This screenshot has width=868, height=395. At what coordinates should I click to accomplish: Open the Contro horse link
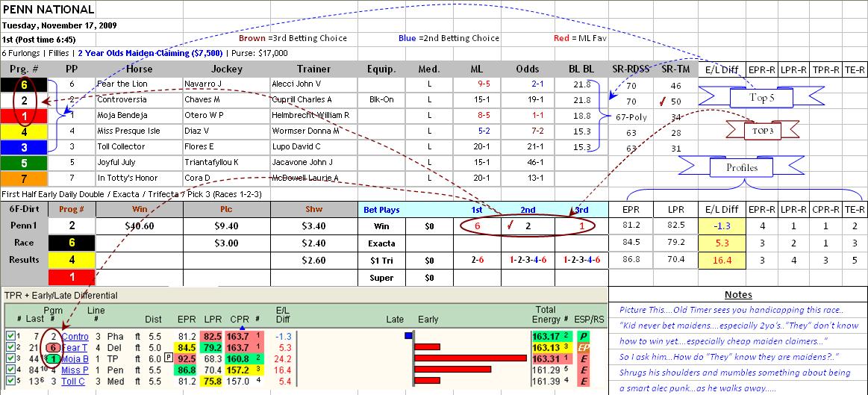(x=75, y=336)
